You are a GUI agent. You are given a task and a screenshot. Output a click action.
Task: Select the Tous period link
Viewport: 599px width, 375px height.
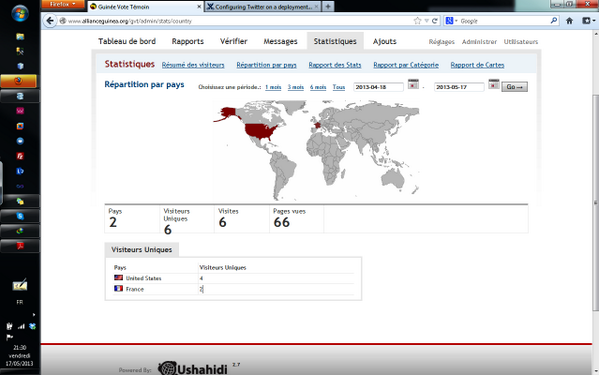338,87
